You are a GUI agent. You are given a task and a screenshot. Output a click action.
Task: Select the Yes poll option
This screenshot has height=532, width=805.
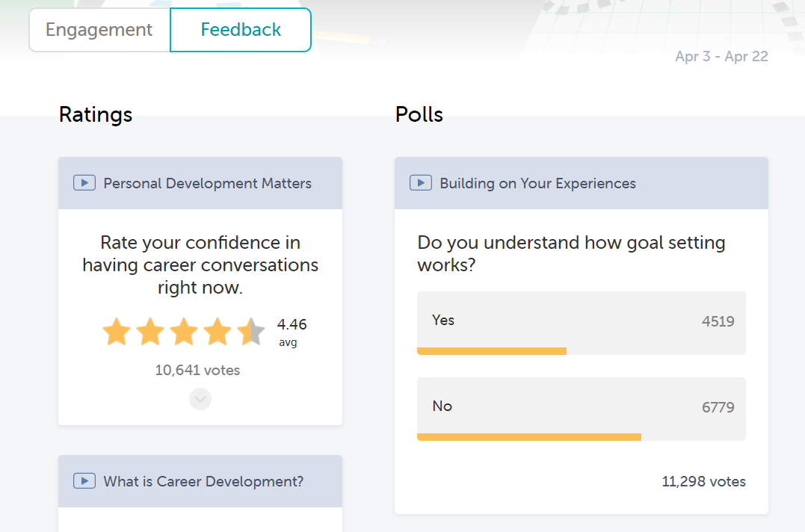point(582,323)
